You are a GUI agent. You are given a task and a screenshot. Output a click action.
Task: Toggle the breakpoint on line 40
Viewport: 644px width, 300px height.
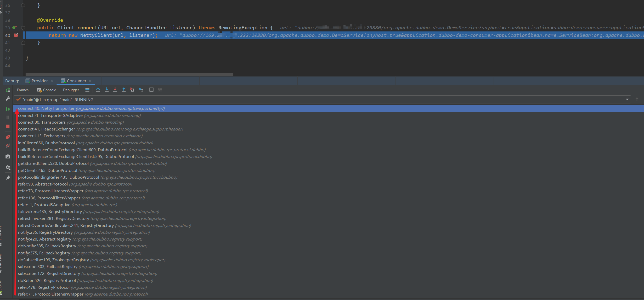pos(16,35)
